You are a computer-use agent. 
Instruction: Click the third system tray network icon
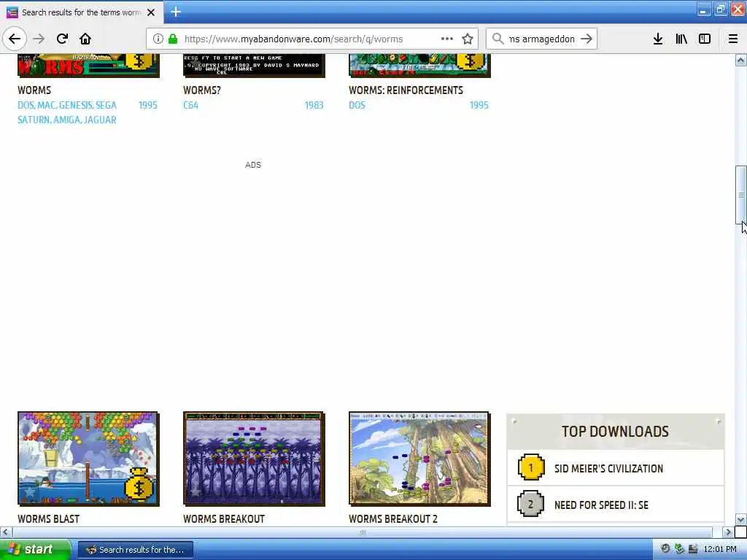point(693,549)
